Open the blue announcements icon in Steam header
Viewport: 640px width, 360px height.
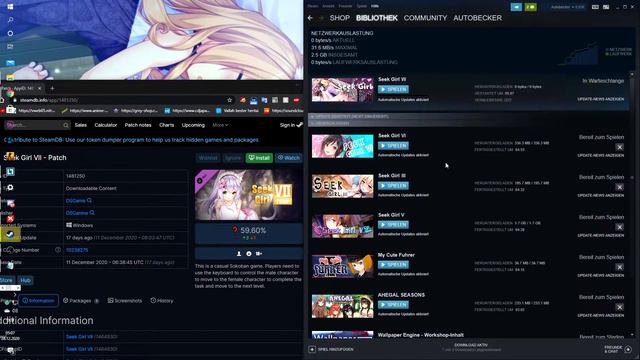point(516,7)
